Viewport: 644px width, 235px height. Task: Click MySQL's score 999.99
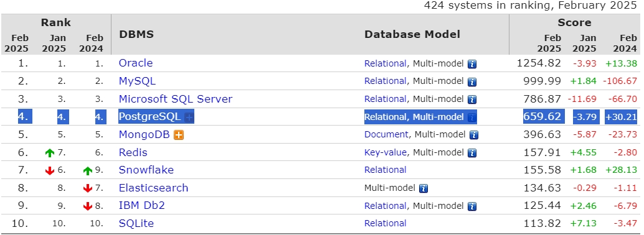(x=542, y=81)
